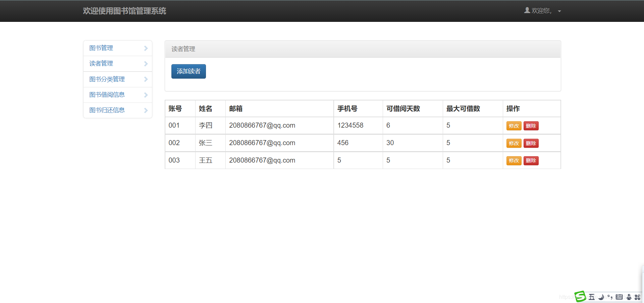Open the four-leaf toolbox icon in IME bar
This screenshot has height=303, width=644.
638,297
